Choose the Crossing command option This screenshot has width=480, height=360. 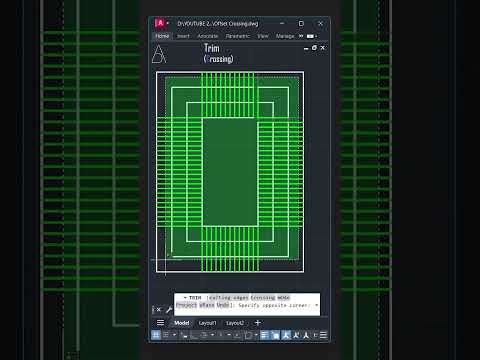263,297
